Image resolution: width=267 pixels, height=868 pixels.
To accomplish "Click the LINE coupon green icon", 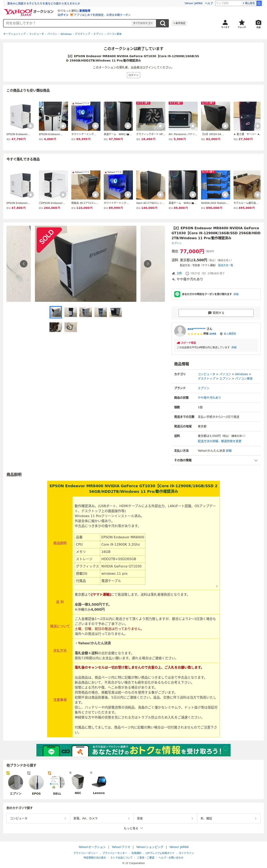I will coord(177,294).
